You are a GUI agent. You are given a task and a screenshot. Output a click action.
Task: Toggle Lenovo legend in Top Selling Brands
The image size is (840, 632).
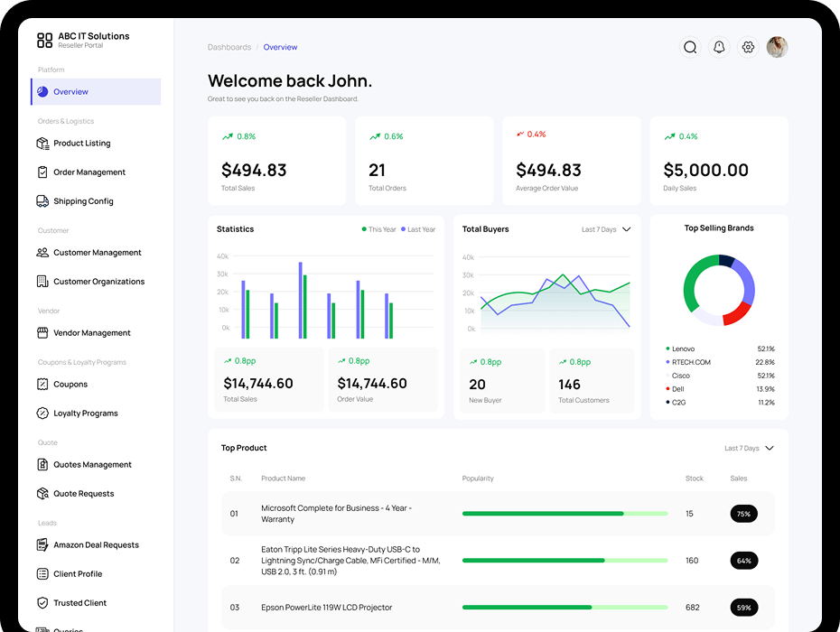[x=683, y=349]
